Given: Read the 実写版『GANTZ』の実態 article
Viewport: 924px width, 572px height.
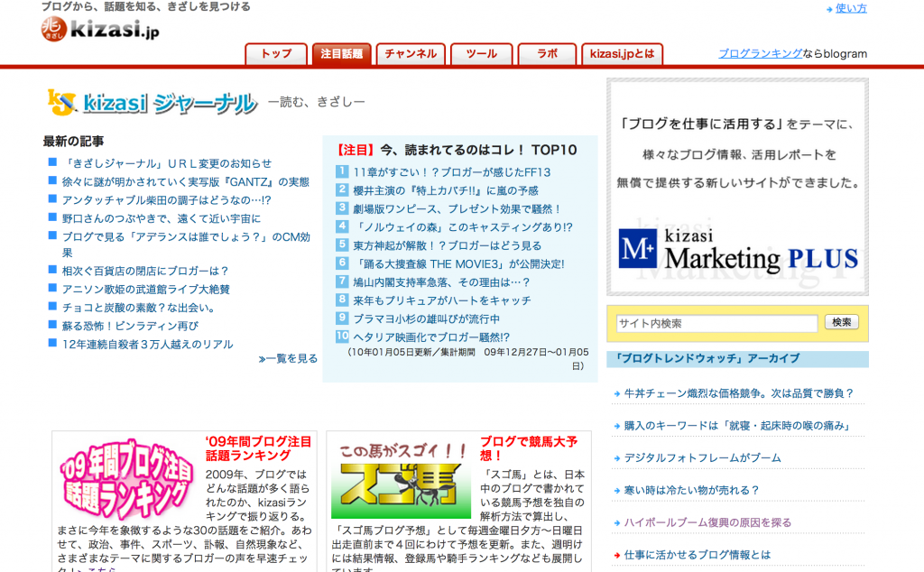Looking at the screenshot, I should [x=186, y=182].
